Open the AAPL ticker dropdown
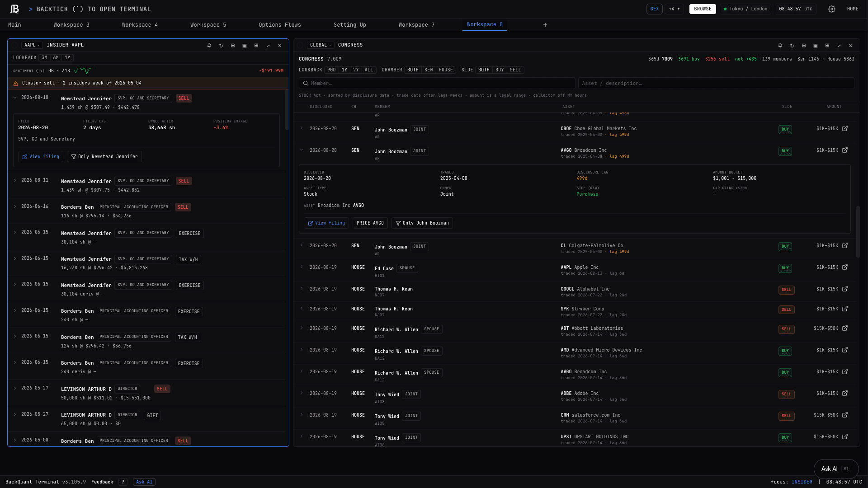Image resolution: width=868 pixels, height=488 pixels. pyautogui.click(x=32, y=45)
